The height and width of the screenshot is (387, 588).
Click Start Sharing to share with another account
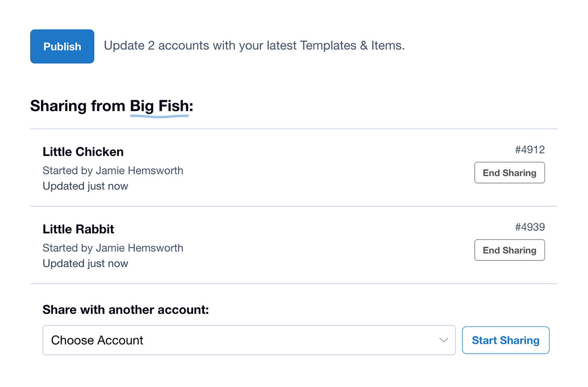tap(506, 340)
